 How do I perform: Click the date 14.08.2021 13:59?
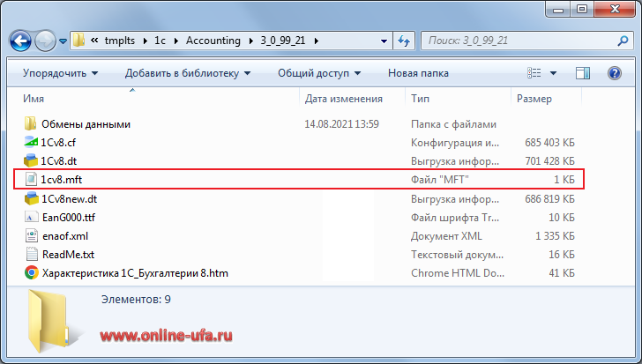pyautogui.click(x=341, y=124)
